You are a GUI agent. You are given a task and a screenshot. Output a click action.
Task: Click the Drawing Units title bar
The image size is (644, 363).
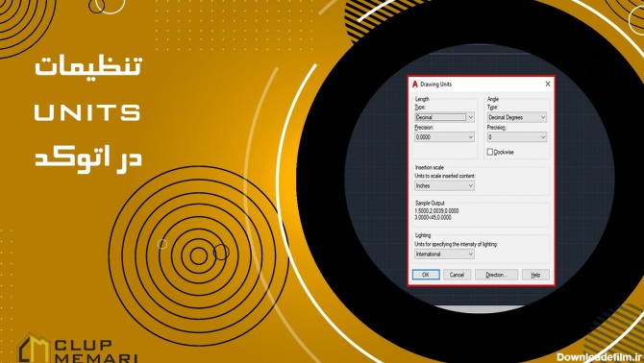click(481, 85)
